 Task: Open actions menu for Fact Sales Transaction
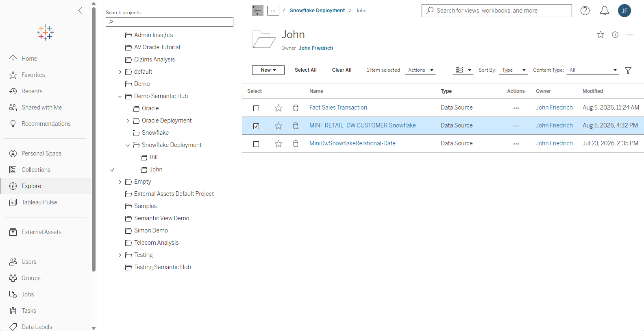[516, 108]
